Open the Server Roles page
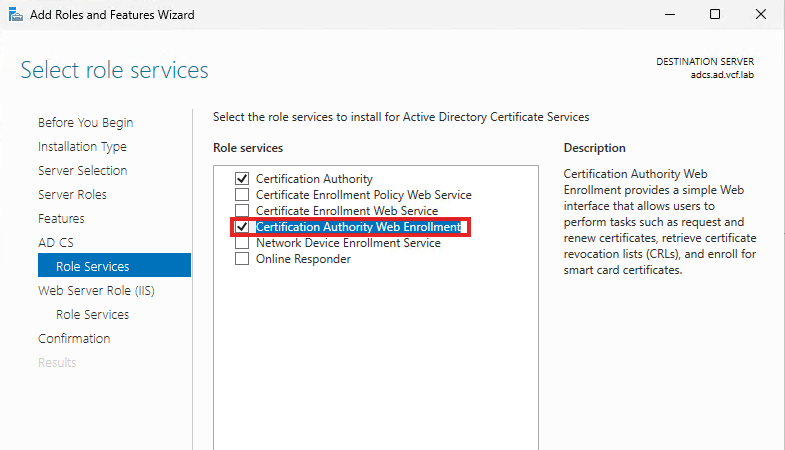785x450 pixels. pyautogui.click(x=72, y=195)
